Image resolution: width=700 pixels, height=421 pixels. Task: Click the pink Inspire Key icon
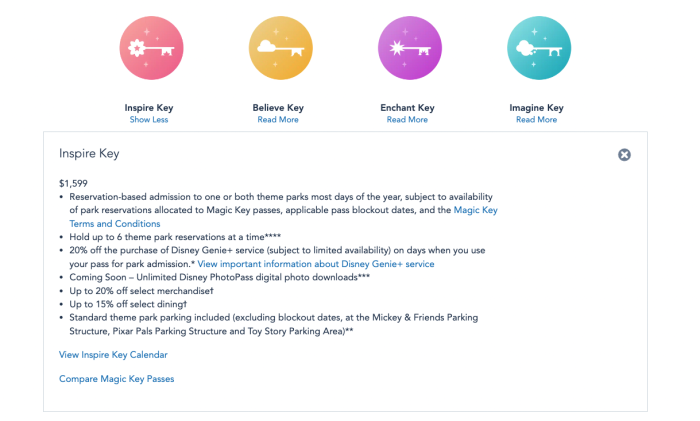point(150,48)
